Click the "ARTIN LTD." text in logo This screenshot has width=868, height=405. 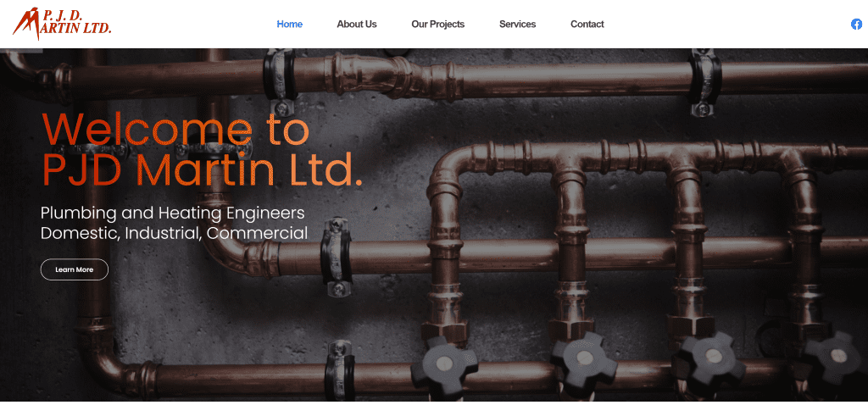(77, 28)
